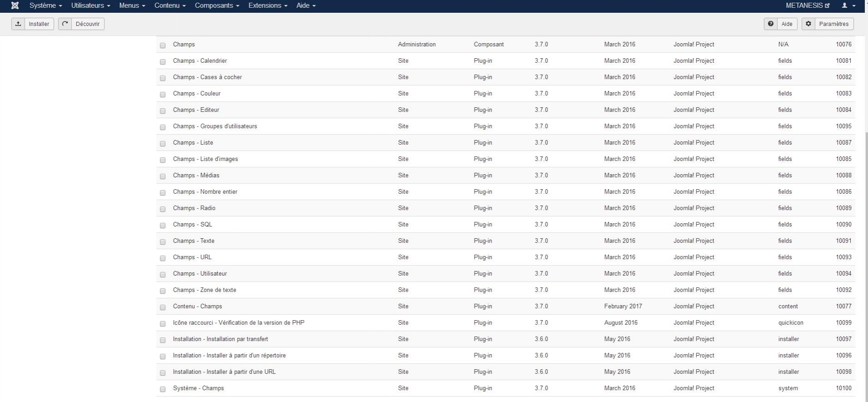Tick the Système - Champs checkbox

tap(163, 389)
